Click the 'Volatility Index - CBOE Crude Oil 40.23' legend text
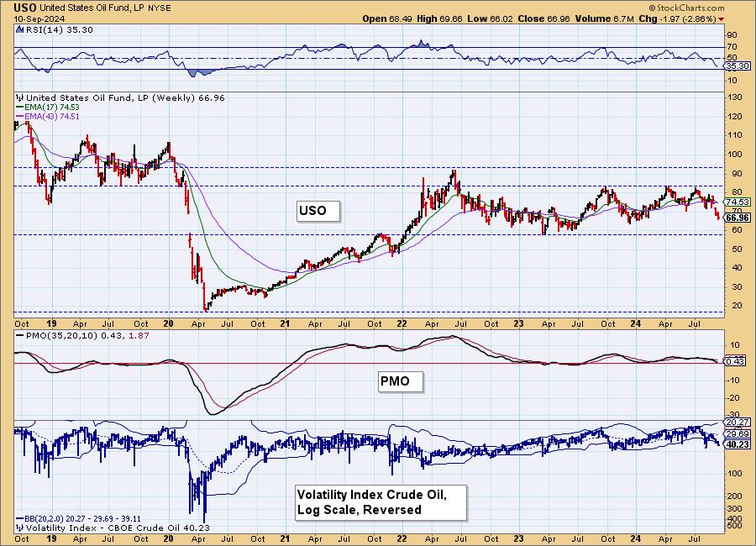This screenshot has height=546, width=756. [x=118, y=528]
